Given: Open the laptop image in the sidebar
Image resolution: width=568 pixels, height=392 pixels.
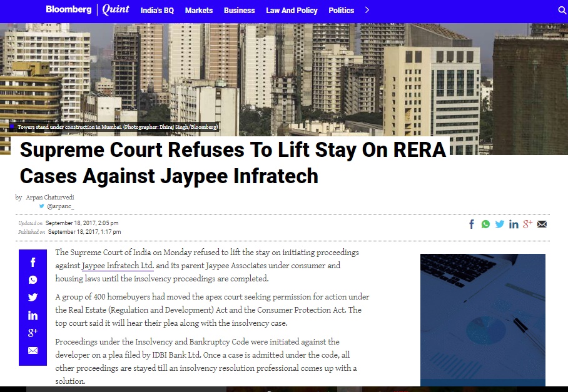Looking at the screenshot, I should pyautogui.click(x=482, y=320).
